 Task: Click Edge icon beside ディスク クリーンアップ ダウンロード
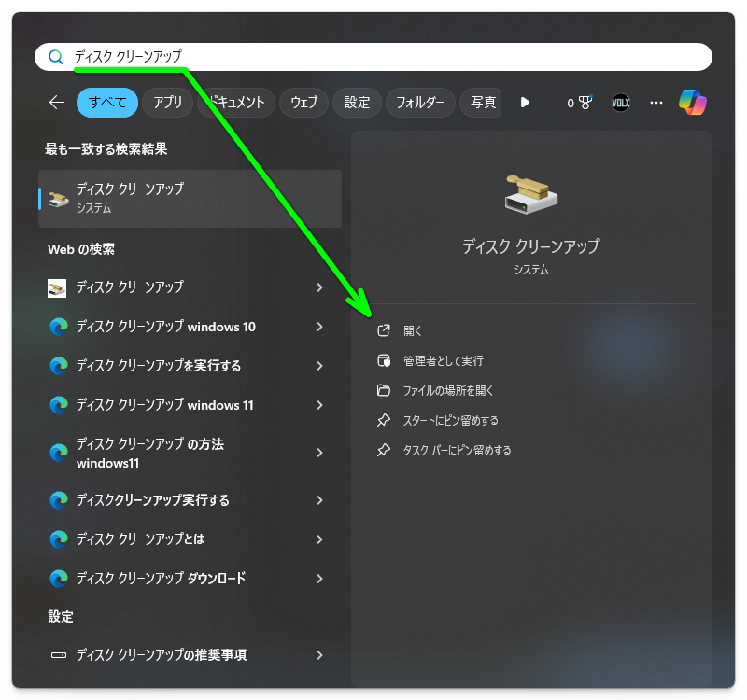pyautogui.click(x=59, y=578)
